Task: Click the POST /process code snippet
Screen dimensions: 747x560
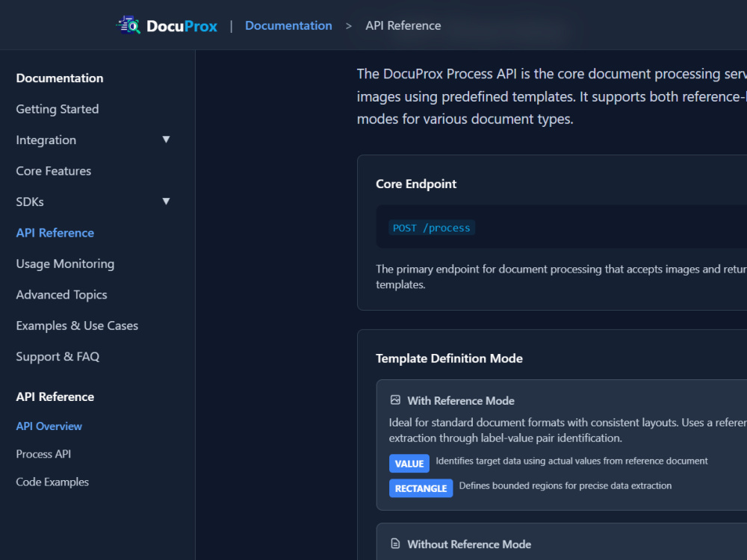Action: point(431,228)
